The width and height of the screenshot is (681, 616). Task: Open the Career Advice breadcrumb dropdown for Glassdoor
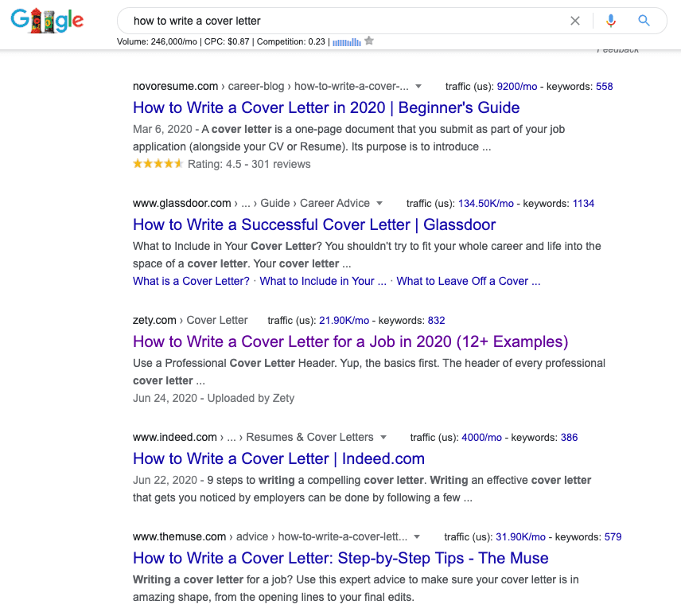(x=380, y=203)
